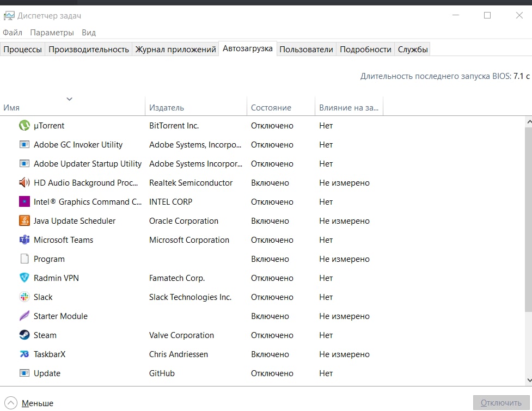Collapse details using the Меньше arrow icon
Image resolution: width=532 pixels, height=411 pixels.
coord(11,403)
